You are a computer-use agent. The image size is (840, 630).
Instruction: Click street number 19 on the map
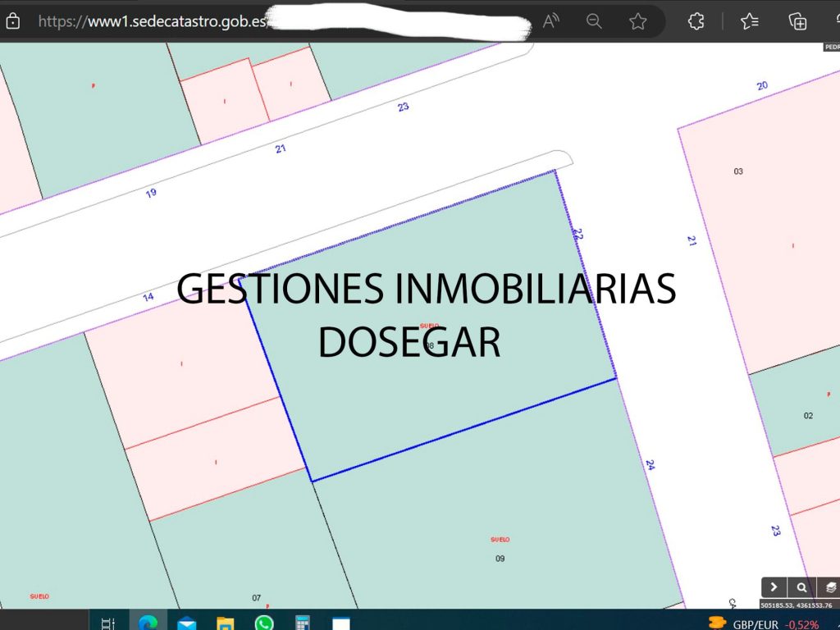[x=151, y=193]
